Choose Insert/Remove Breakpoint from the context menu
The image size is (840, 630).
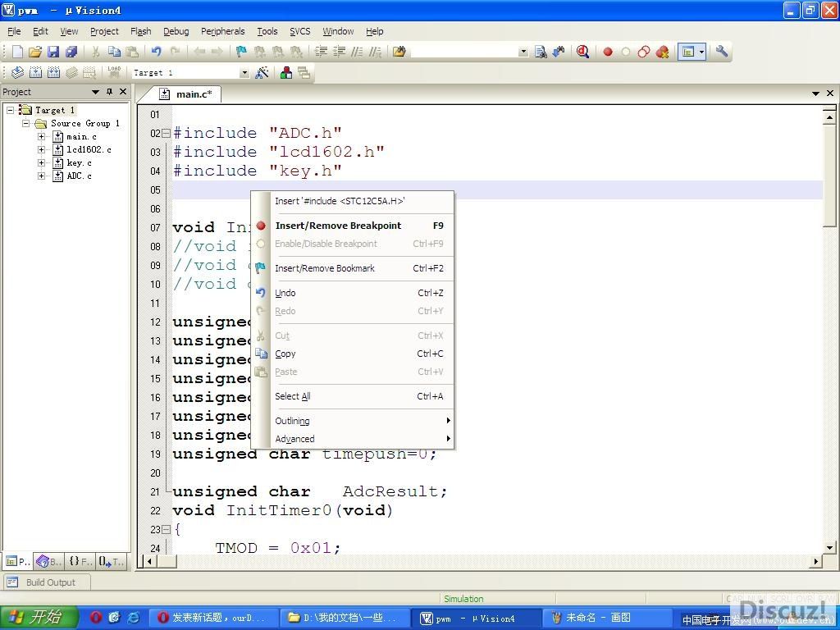coord(353,226)
